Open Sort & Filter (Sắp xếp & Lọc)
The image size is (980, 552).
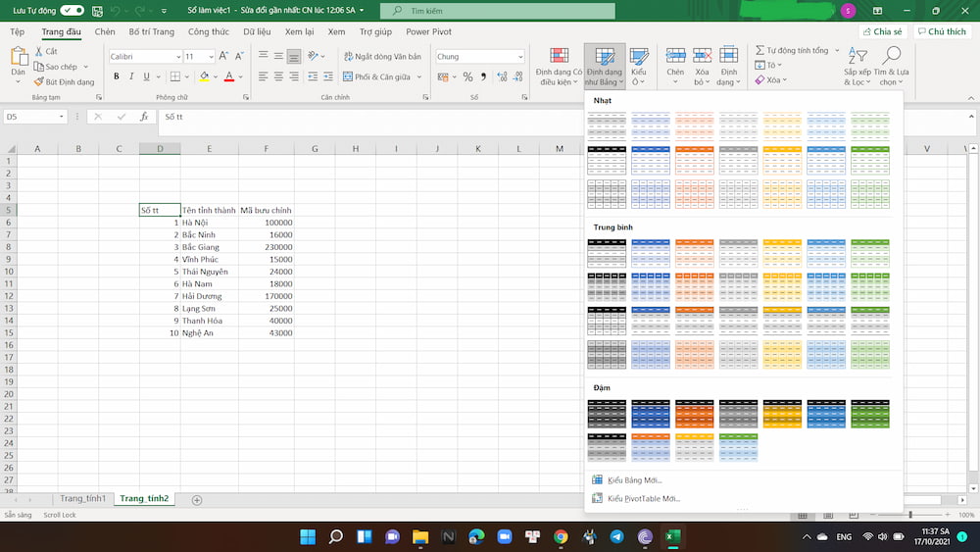click(857, 67)
